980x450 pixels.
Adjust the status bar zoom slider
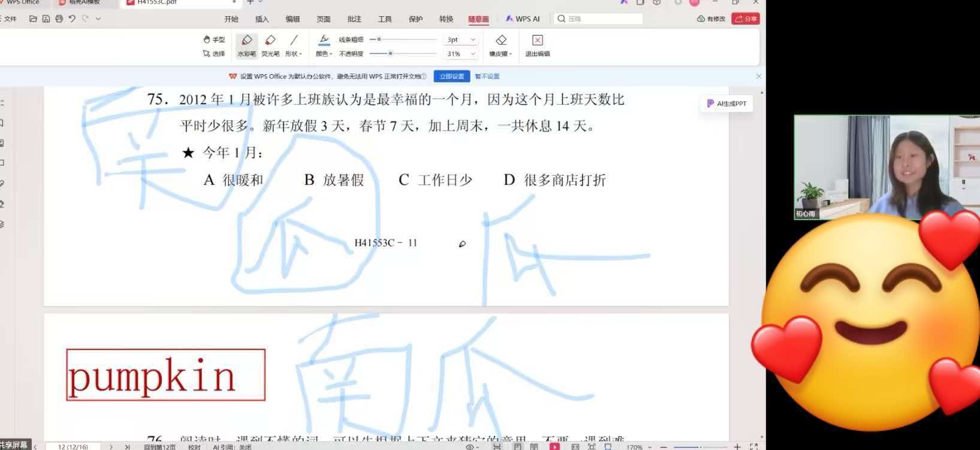[x=699, y=446]
